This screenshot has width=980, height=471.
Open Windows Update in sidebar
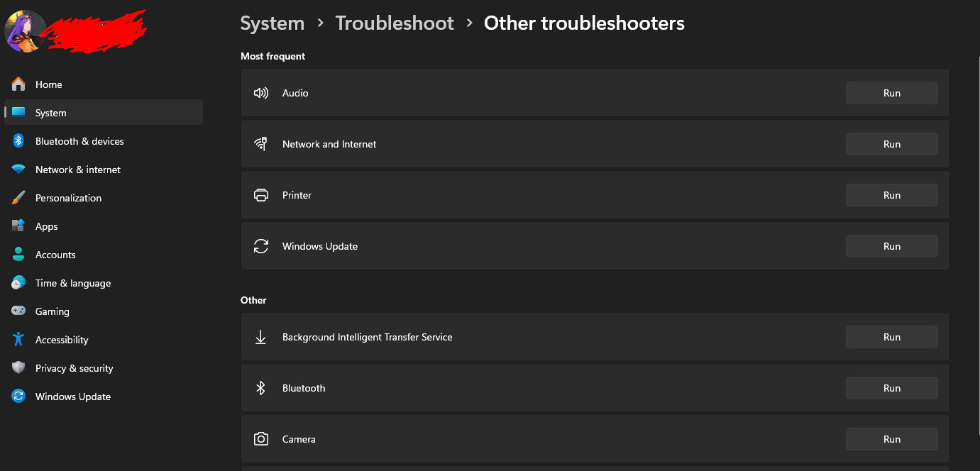(x=104, y=397)
